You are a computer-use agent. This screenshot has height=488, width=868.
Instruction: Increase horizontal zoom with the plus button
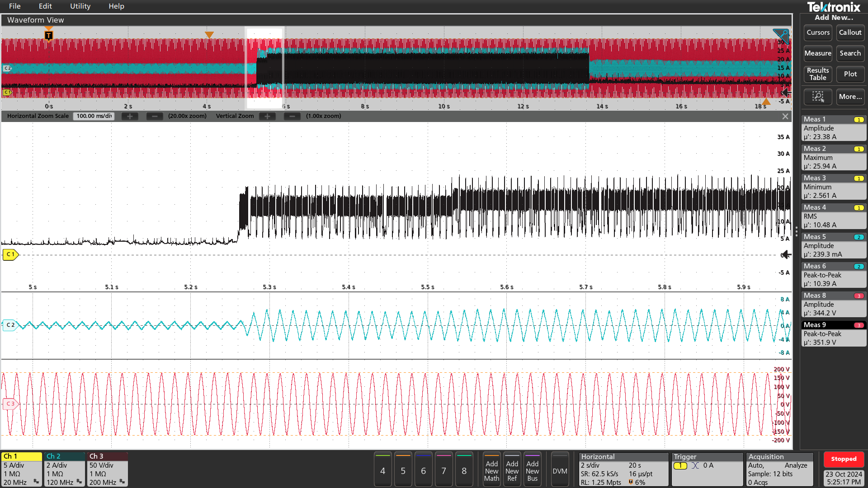130,116
